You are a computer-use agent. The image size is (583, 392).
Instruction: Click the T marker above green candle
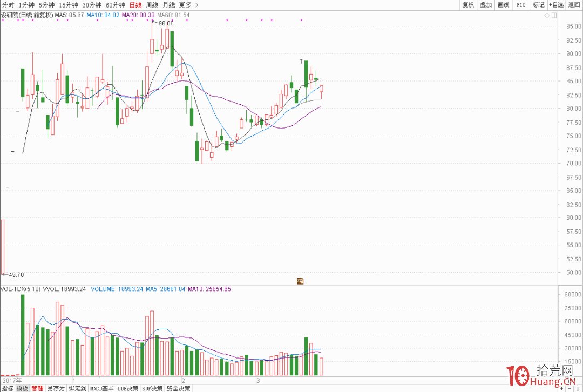301,62
